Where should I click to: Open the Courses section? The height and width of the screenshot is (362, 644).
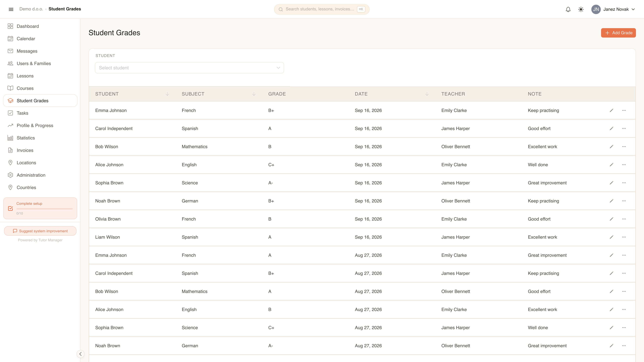[x=40, y=88]
